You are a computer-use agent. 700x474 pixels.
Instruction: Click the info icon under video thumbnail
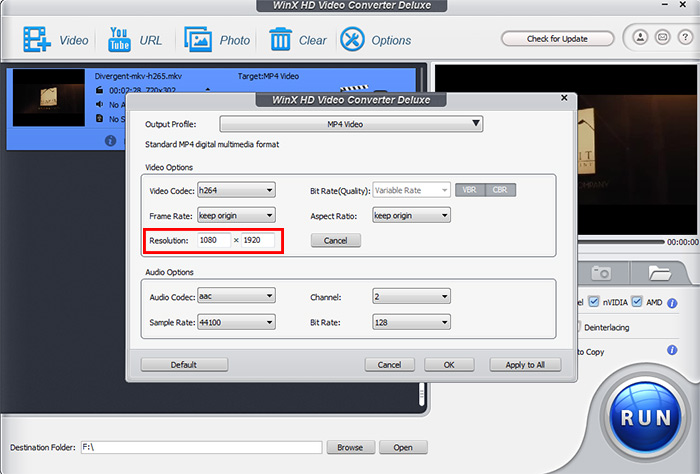110,141
